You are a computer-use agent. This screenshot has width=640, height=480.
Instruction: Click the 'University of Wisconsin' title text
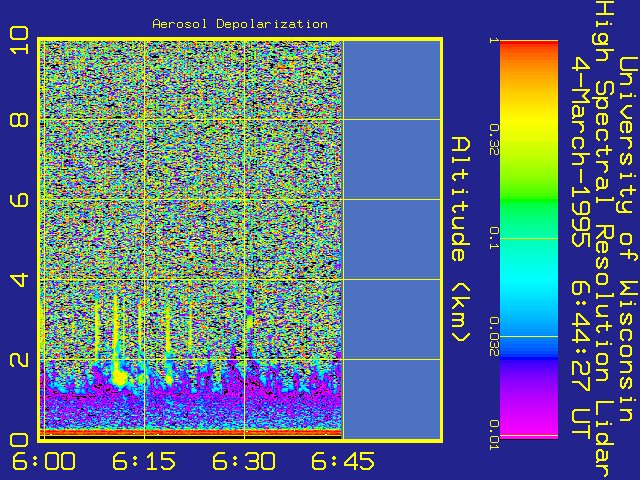coord(629,240)
